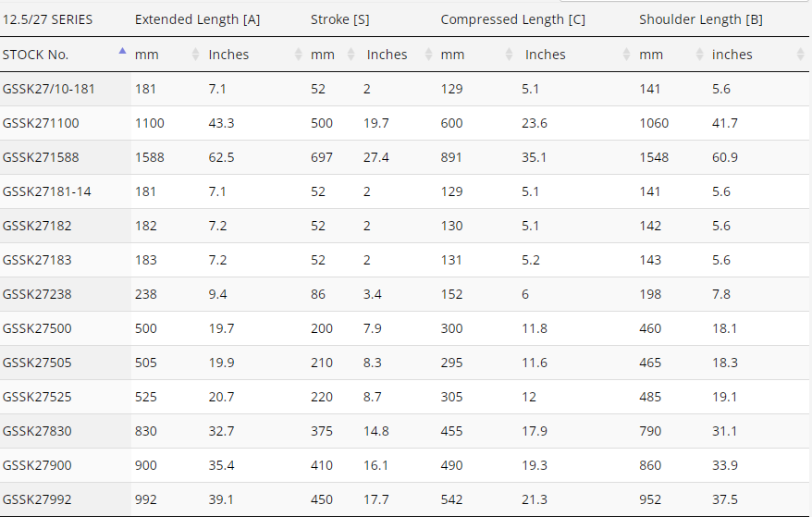Screen dimensions: 812x517
Task: Sort Shoulder Length inches column
Action: (800, 55)
